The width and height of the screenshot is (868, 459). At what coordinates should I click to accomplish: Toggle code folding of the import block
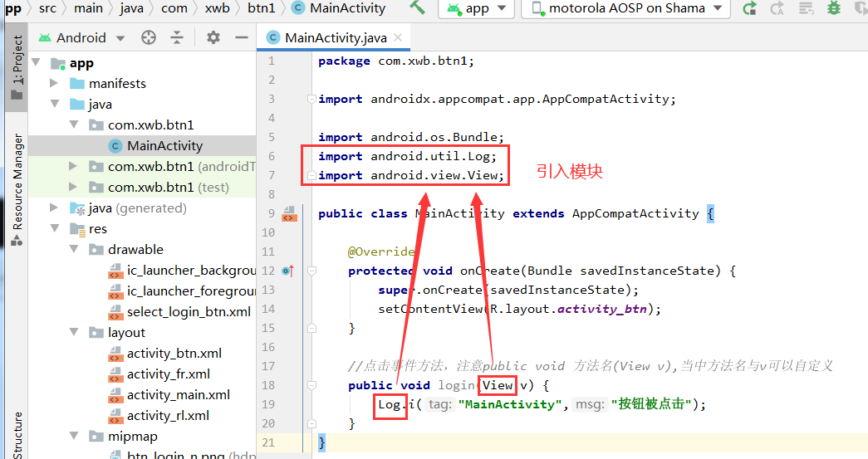point(311,99)
